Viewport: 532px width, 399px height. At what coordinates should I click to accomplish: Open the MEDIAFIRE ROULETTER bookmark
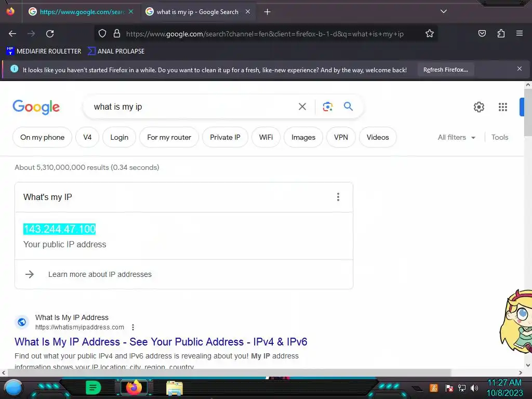44,51
